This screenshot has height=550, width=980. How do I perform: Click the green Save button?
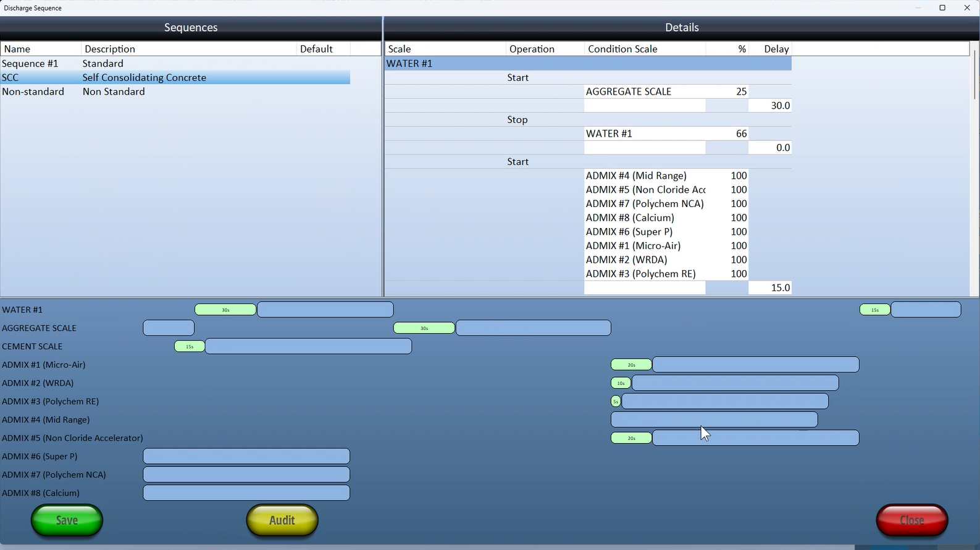(67, 520)
